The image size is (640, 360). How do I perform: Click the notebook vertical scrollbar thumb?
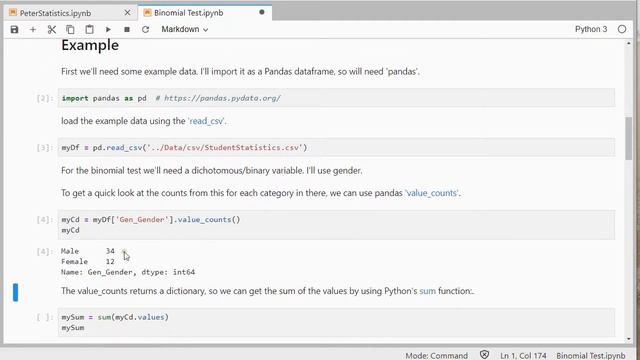point(629,138)
